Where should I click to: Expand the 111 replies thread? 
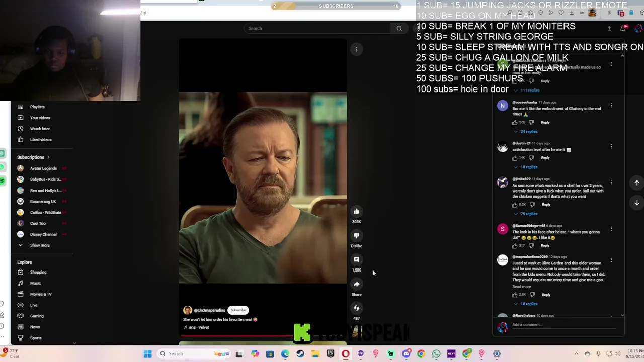527,90
